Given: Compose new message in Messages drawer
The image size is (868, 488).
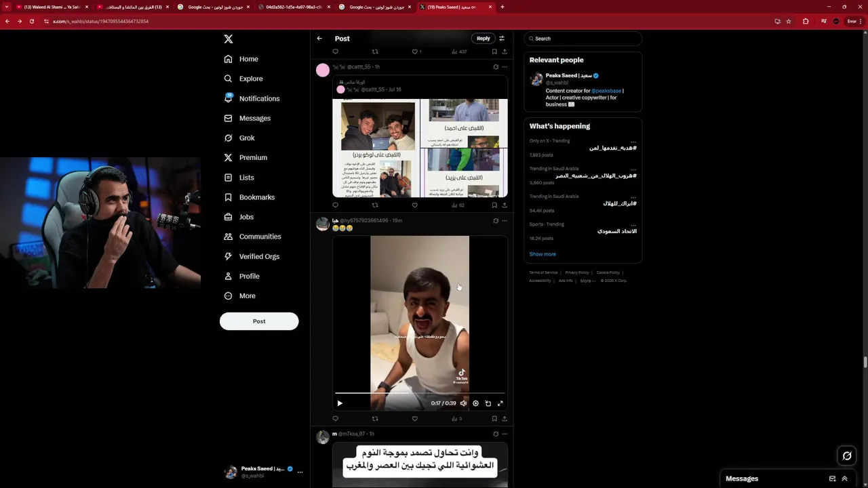Looking at the screenshot, I should click(832, 479).
